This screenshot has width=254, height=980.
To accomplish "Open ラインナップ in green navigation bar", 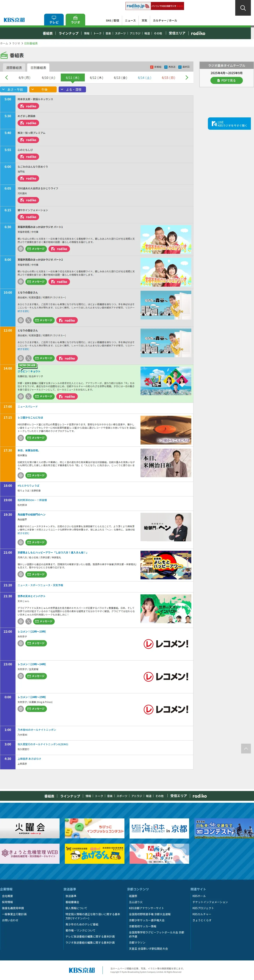I will point(69,33).
